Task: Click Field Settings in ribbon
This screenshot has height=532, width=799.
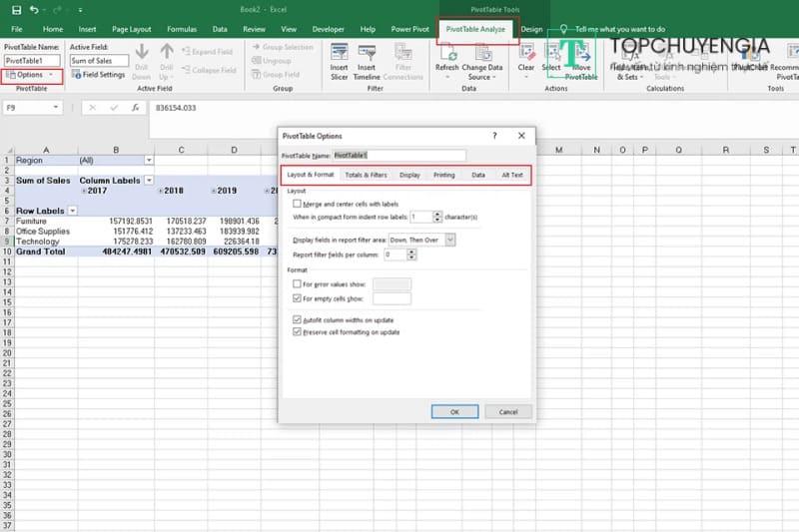Action: click(98, 75)
